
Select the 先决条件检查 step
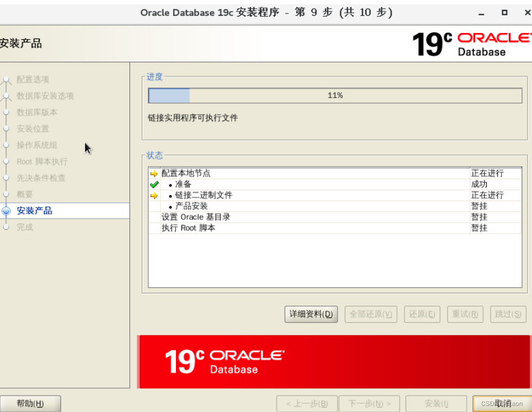(x=41, y=178)
